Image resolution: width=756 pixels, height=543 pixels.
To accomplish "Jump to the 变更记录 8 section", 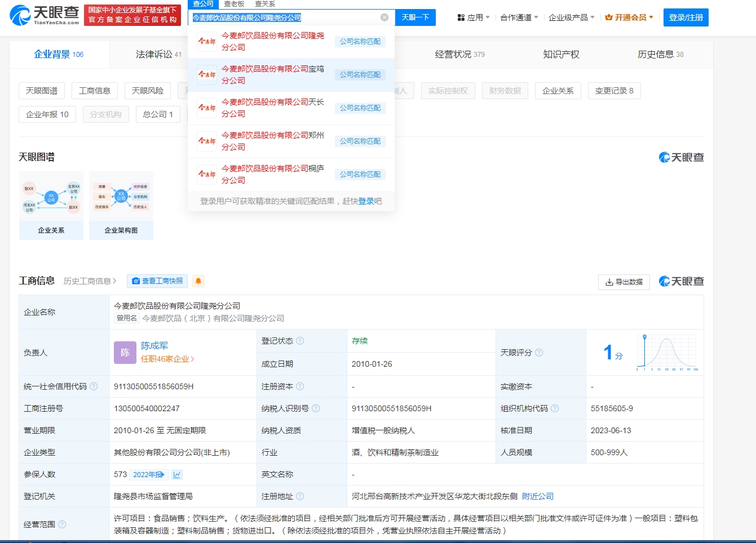I will click(x=614, y=91).
